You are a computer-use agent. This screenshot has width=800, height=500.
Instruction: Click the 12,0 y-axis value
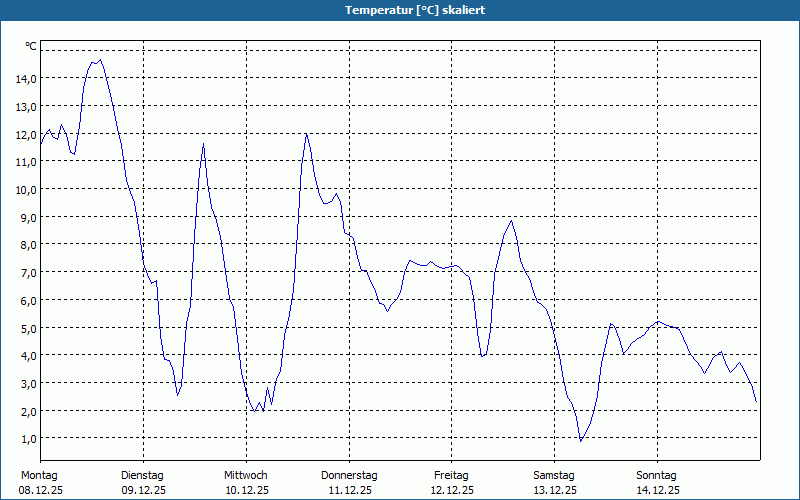click(x=26, y=135)
